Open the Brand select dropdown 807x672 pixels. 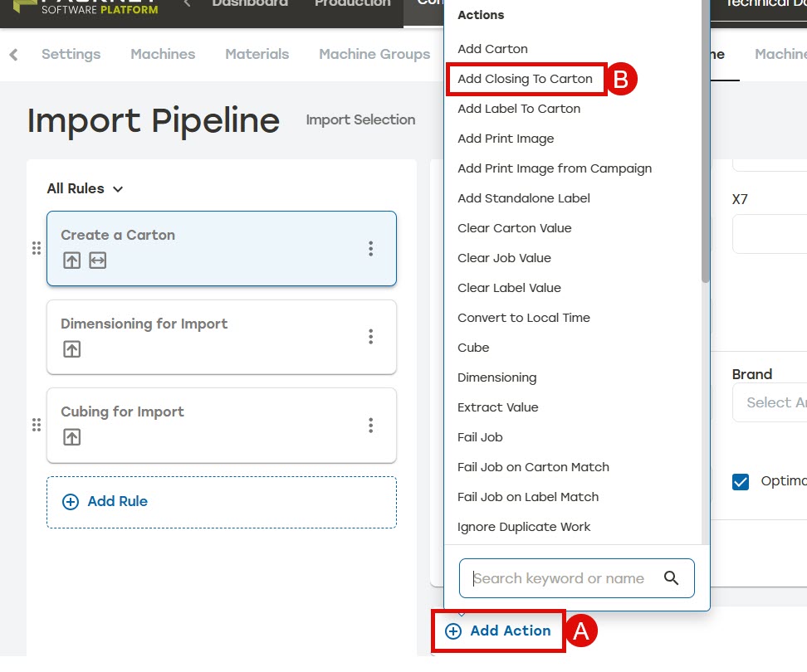770,402
